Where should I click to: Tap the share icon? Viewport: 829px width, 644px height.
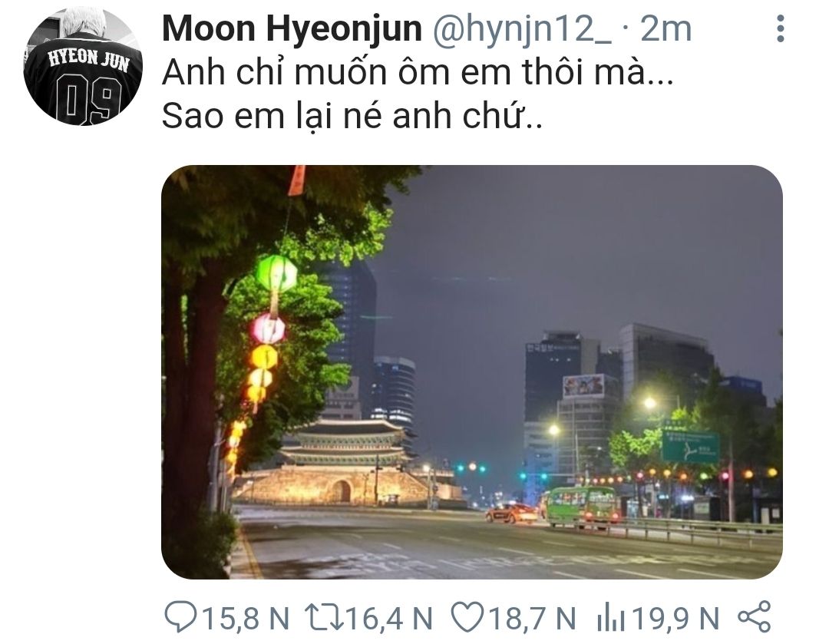[755, 616]
